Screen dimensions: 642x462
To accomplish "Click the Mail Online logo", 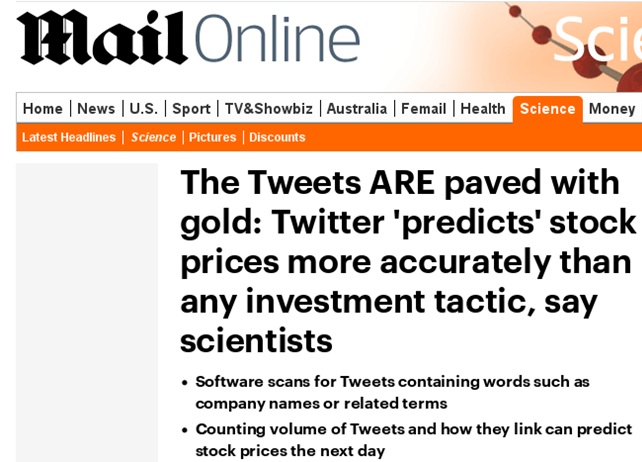I will click(188, 39).
